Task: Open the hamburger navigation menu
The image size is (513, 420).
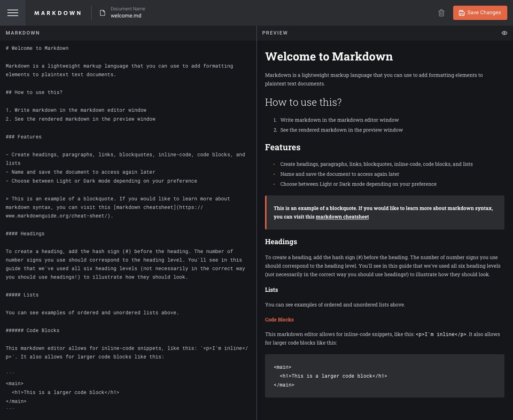Action: [12, 12]
